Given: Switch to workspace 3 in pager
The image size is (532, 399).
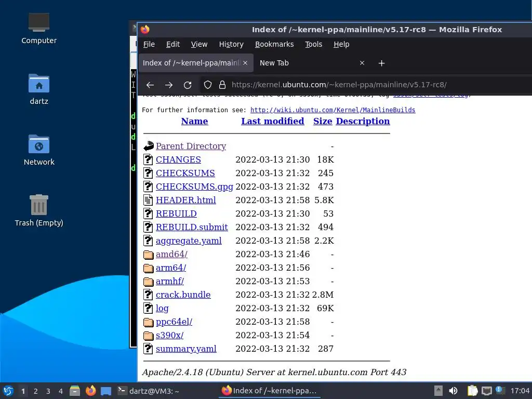Looking at the screenshot, I should click(x=48, y=391).
